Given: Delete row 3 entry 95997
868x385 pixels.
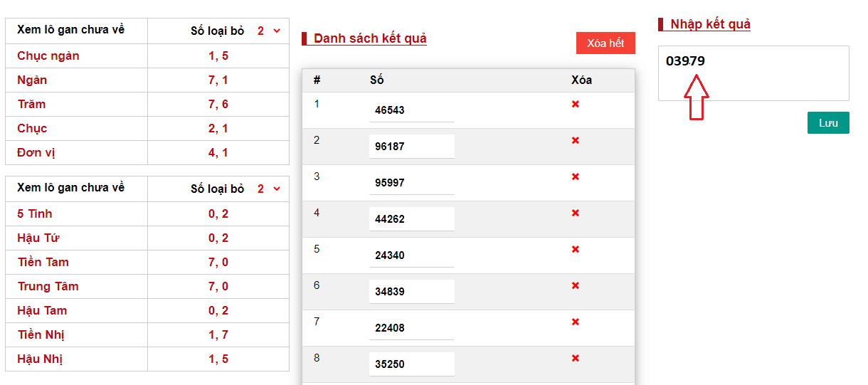Looking at the screenshot, I should [576, 177].
